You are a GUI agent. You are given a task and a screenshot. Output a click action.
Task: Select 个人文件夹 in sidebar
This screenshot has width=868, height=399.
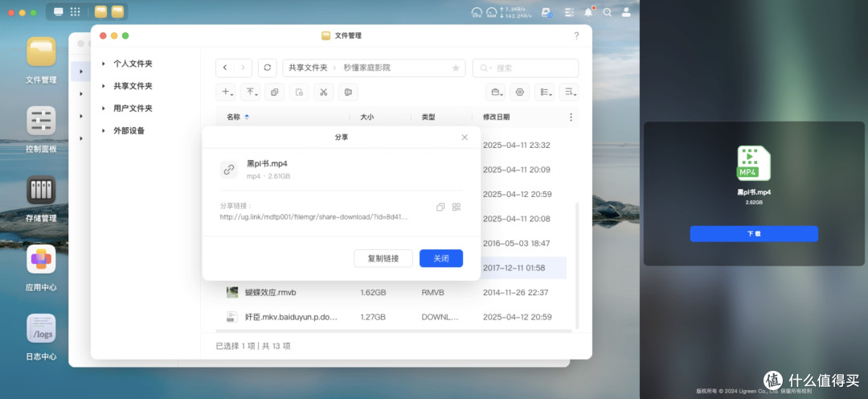click(x=133, y=64)
